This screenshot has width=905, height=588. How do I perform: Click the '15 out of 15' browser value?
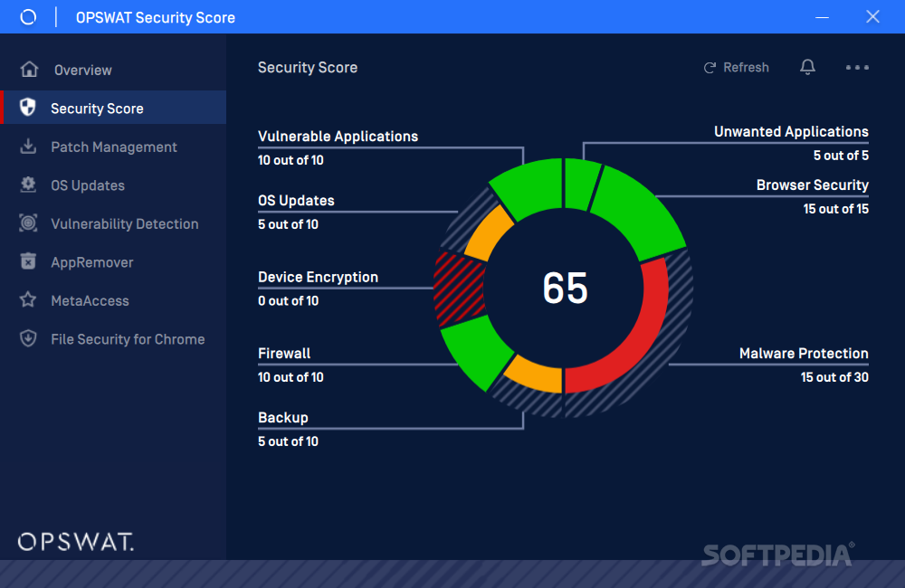tap(835, 208)
